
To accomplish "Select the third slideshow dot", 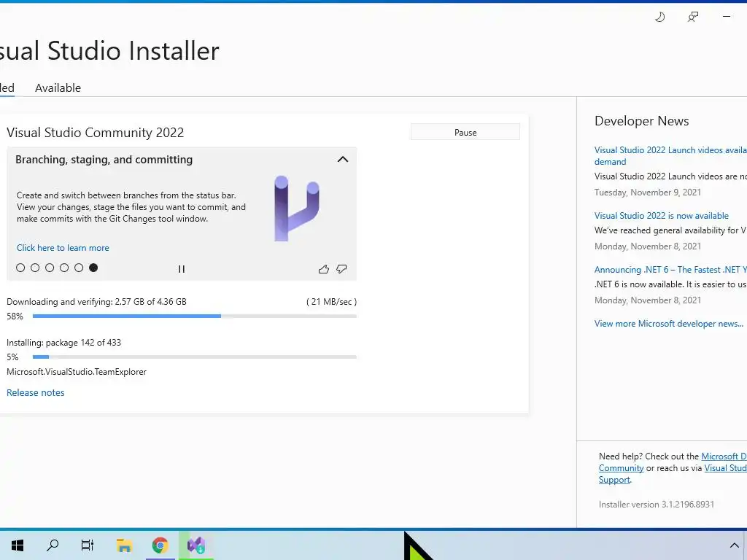I will point(50,268).
